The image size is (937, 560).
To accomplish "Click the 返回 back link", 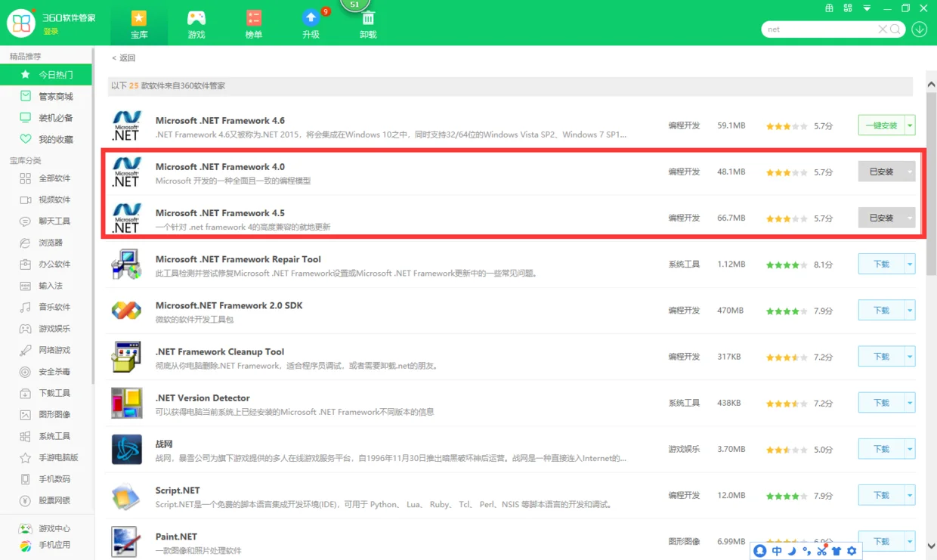I will click(124, 58).
